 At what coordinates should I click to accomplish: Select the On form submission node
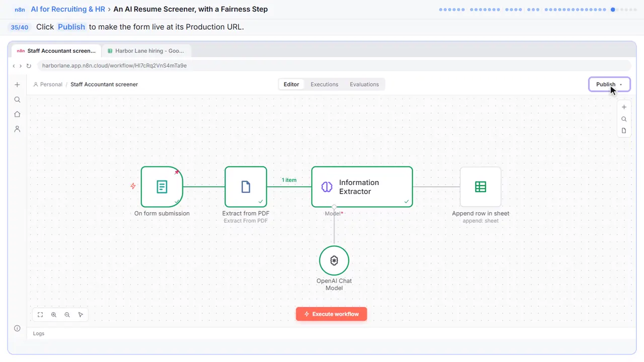click(x=162, y=187)
